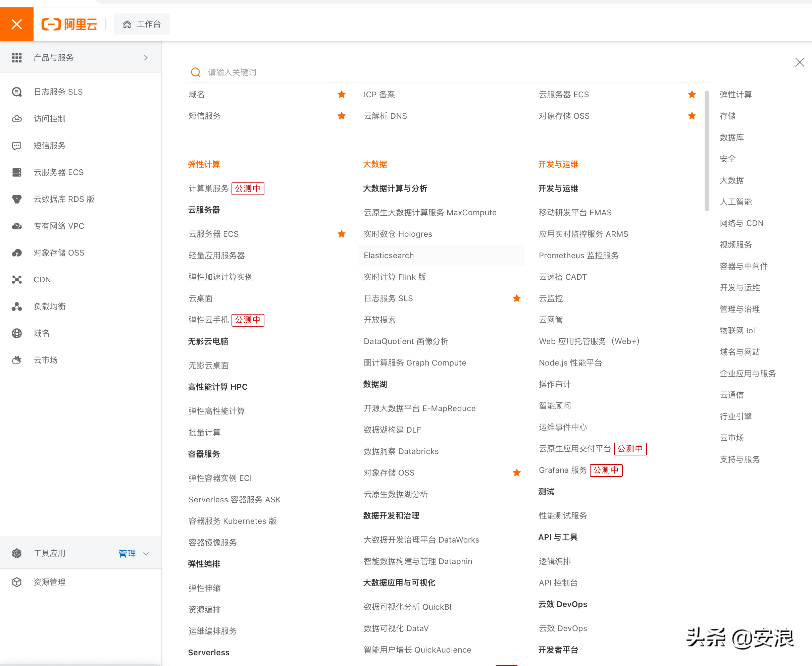
Task: Open the 产品与服务 grid menu
Action: (x=16, y=58)
